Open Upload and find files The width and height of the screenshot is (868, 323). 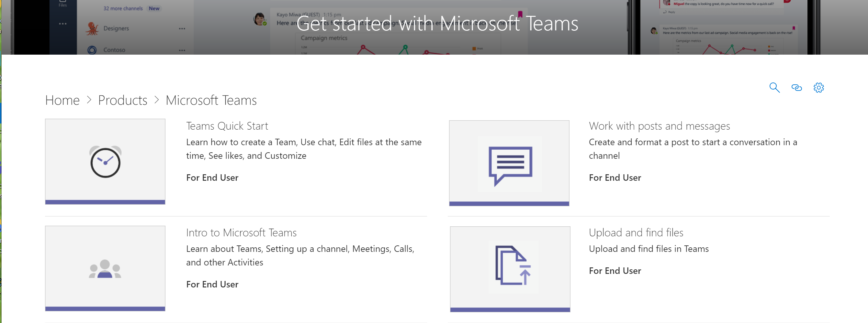636,232
